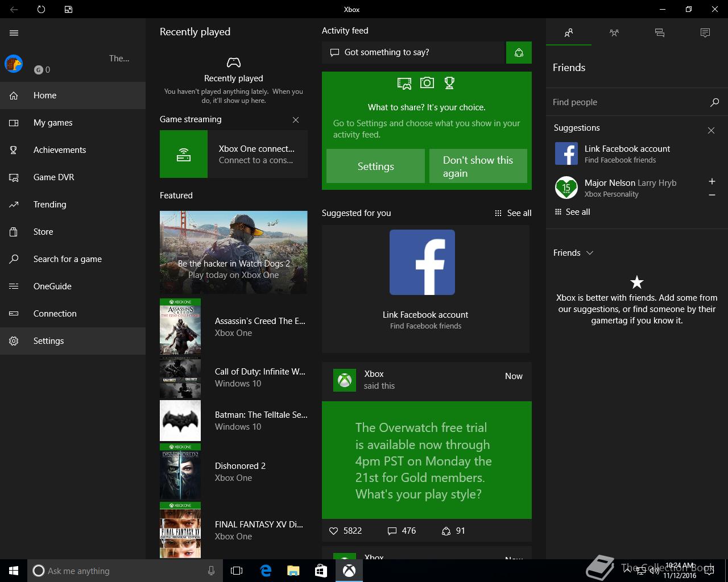728x582 pixels.
Task: Switch to the Activity alerts tab icon
Action: pos(705,33)
